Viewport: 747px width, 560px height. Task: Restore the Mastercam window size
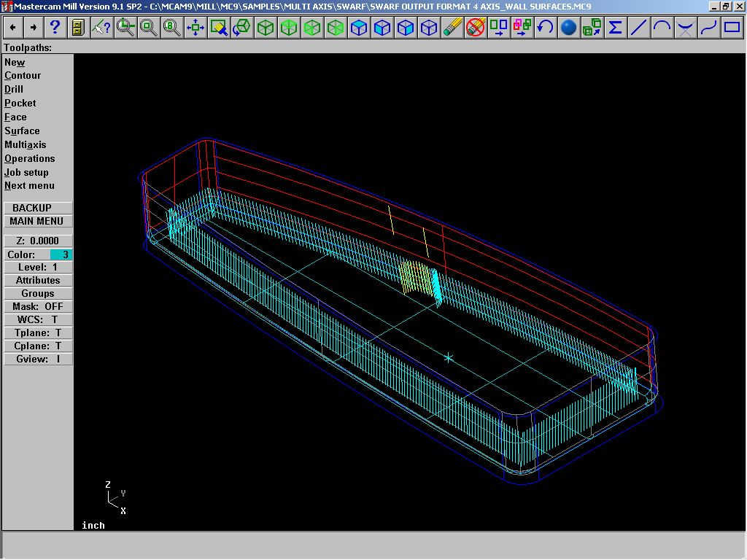726,7
